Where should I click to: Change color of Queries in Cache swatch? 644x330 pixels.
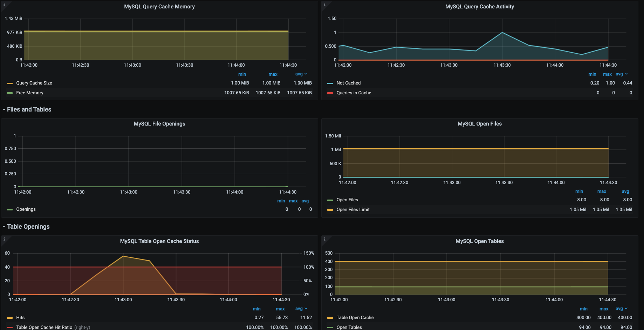pyautogui.click(x=330, y=93)
